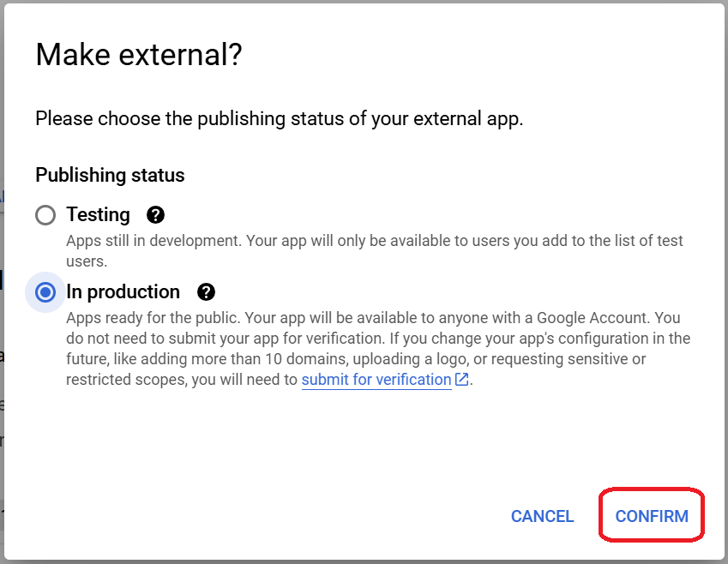Viewport: 728px width, 564px height.
Task: Click the 'Please choose the publishing status' instruction
Action: 279,118
